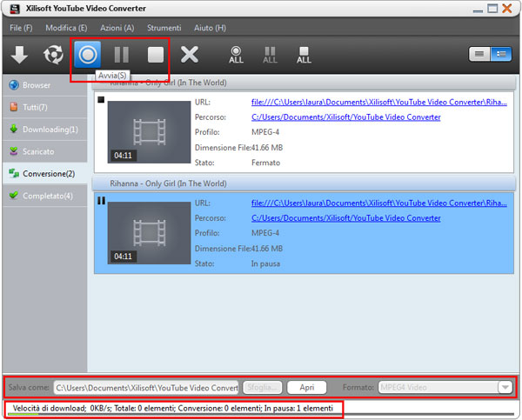Click the stop square toolbar icon
Image resolution: width=522 pixels, height=420 pixels.
coord(156,55)
